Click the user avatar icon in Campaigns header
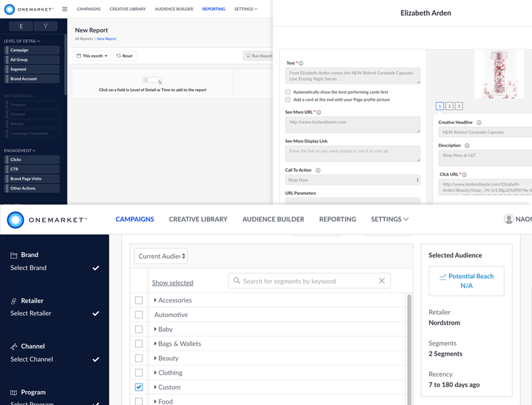Screen dimensions: 532x405 point(508,219)
